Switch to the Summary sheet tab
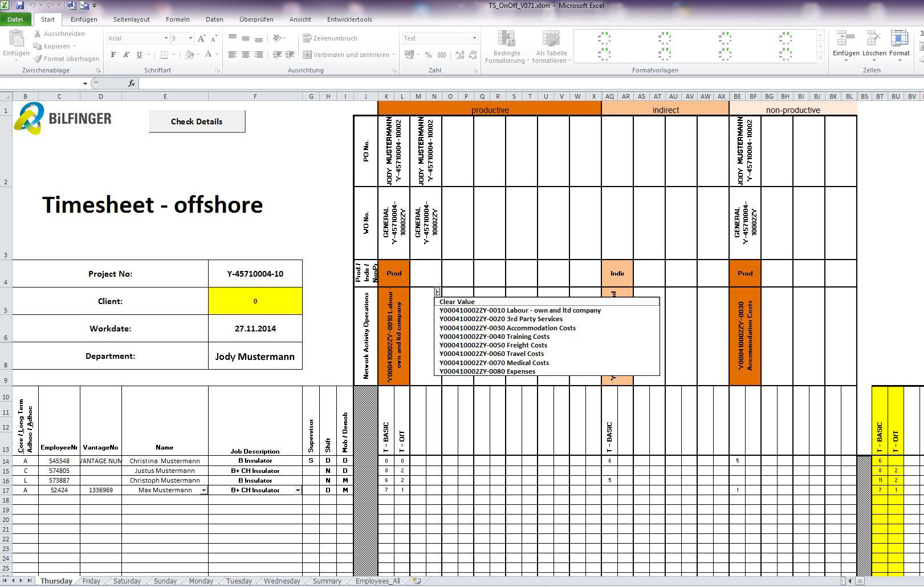This screenshot has height=587, width=924. [x=327, y=581]
